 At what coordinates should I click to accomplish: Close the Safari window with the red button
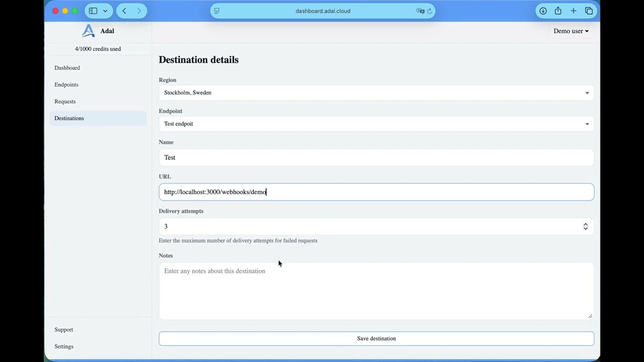pos(56,11)
